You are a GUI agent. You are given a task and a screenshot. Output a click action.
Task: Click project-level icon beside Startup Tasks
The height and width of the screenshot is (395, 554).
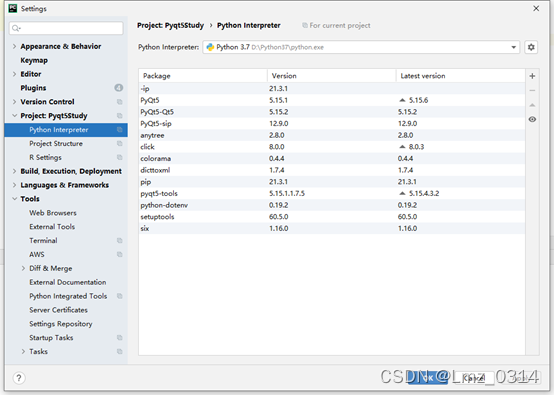(x=119, y=337)
